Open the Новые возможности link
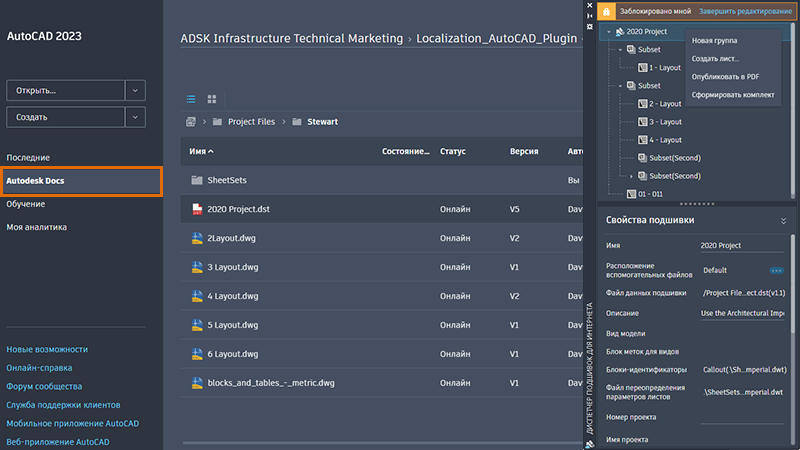 (47, 349)
